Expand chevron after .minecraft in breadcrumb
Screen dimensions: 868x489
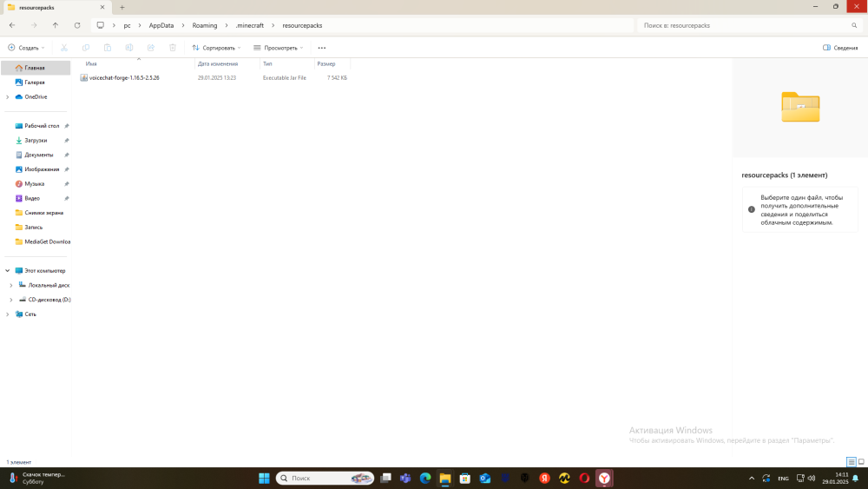[273, 25]
